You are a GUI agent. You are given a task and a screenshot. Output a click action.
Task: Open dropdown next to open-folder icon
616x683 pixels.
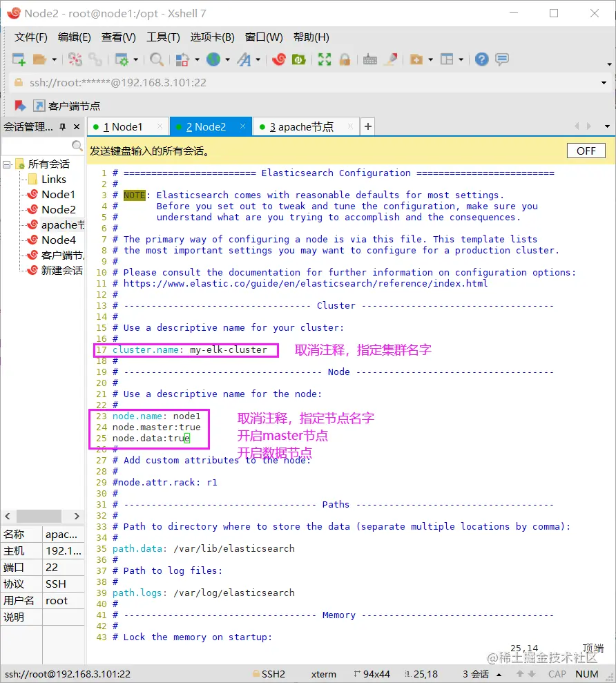click(x=54, y=59)
